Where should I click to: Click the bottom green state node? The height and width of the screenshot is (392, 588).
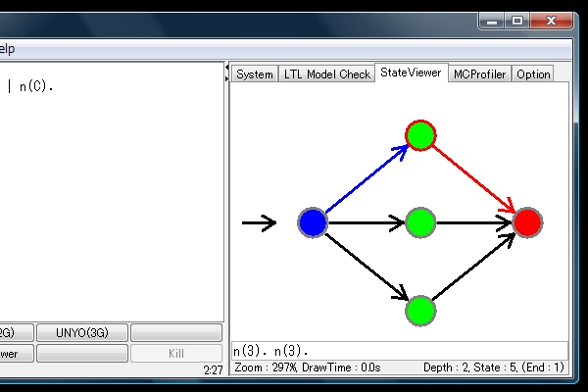click(x=419, y=311)
